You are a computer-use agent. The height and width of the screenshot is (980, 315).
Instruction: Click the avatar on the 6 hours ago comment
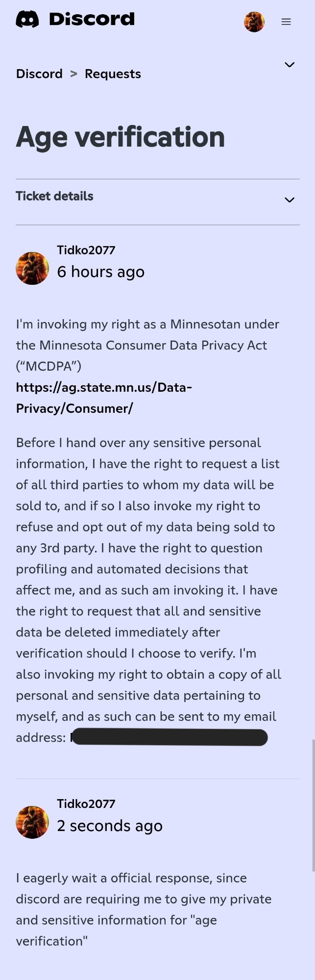coord(32,268)
